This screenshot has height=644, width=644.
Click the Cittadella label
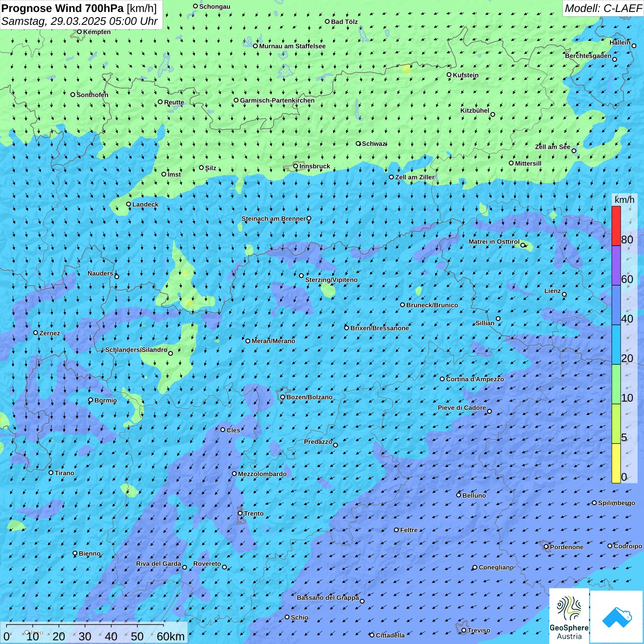[391, 635]
